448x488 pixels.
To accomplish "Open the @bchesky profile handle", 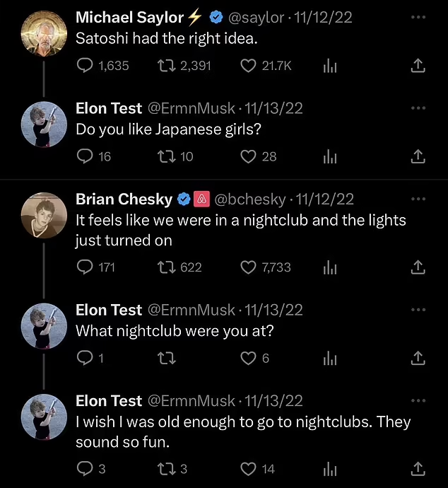I will pyautogui.click(x=250, y=199).
